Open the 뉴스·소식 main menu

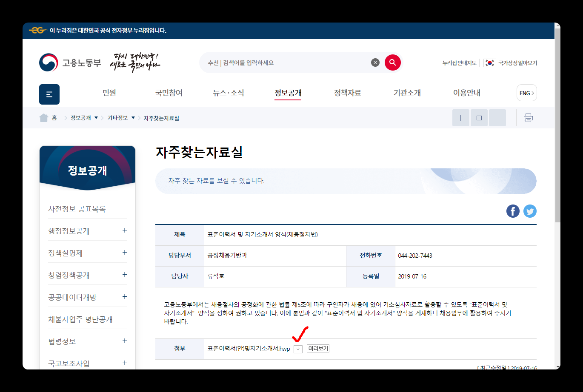(x=229, y=93)
